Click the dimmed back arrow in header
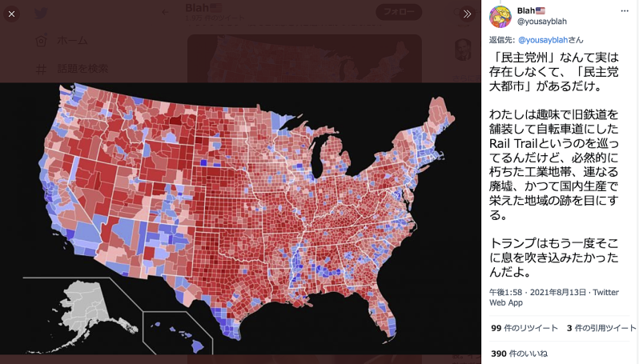 165,12
